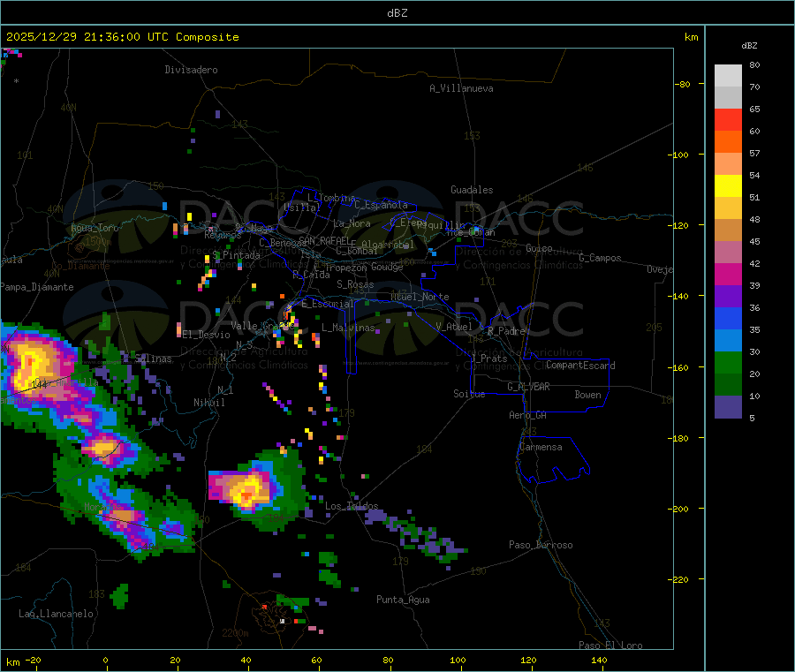Click the 100 km horizontal axis tick
The height and width of the screenshot is (672, 795).
click(x=458, y=660)
